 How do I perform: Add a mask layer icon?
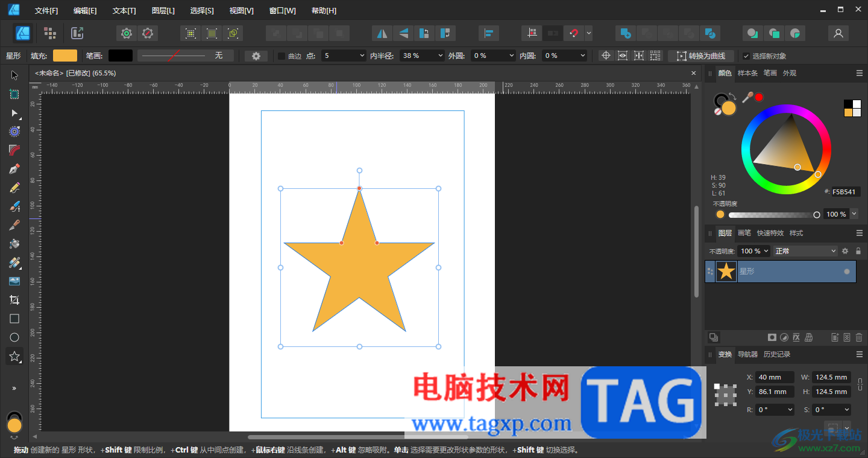pyautogui.click(x=772, y=337)
